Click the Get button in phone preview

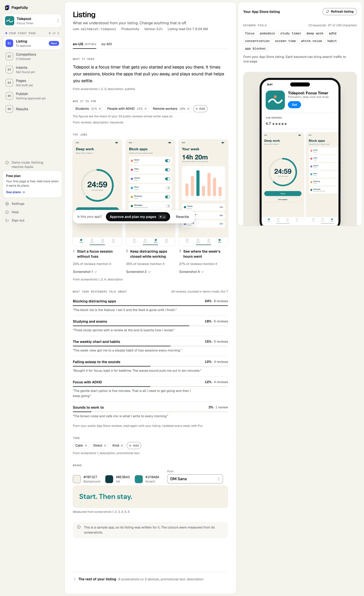[294, 105]
